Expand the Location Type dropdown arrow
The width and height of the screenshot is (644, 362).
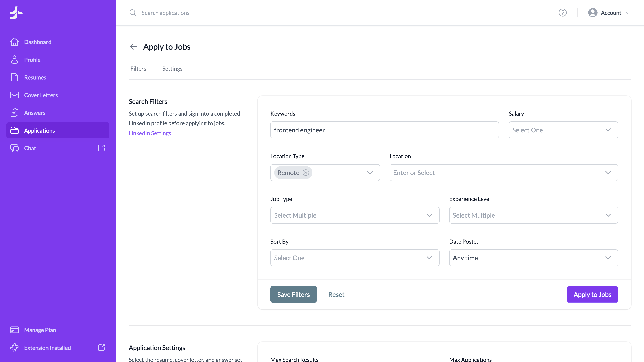pos(370,173)
